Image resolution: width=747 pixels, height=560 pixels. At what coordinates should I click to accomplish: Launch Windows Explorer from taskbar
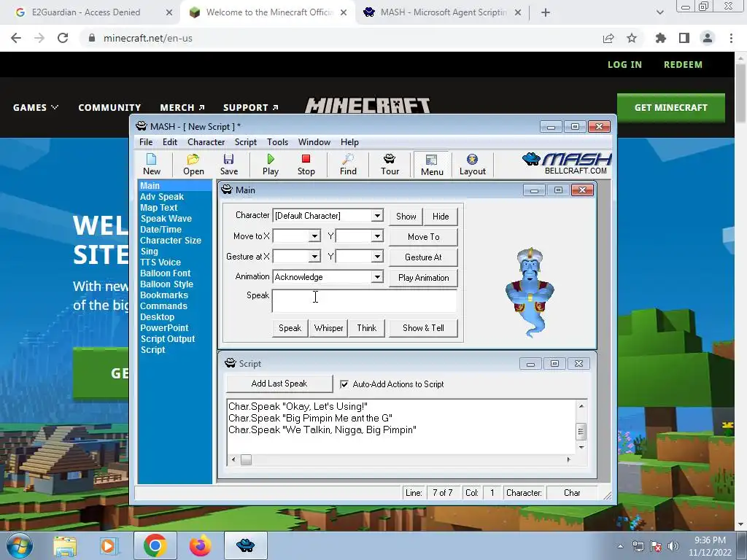pyautogui.click(x=65, y=545)
